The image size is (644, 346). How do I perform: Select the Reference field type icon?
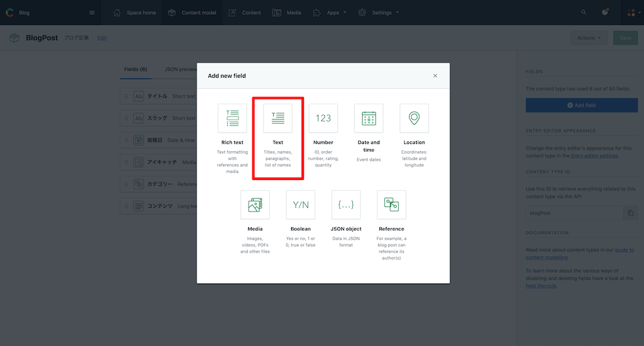point(392,205)
